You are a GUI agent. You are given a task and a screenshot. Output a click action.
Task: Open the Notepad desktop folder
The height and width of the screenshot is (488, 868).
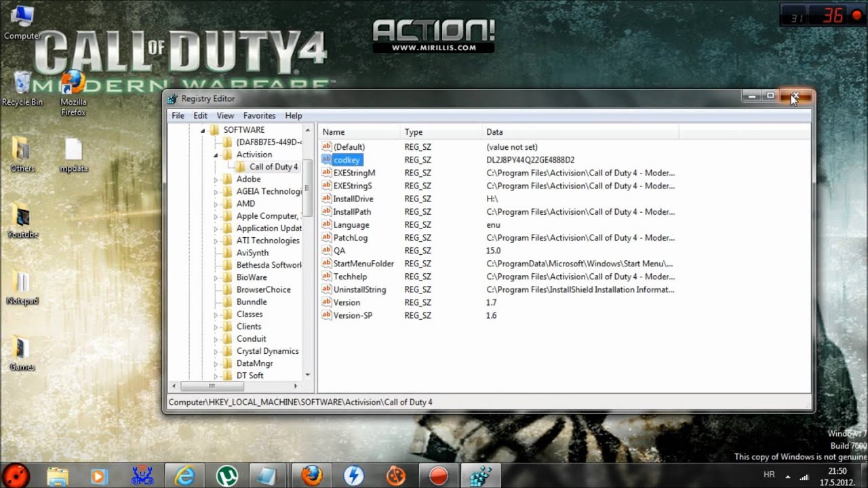pos(22,287)
